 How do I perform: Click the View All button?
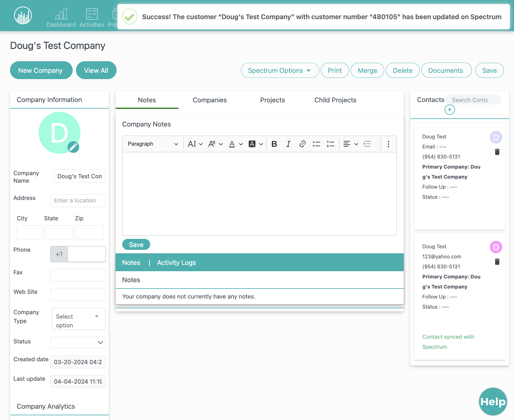[x=96, y=70]
